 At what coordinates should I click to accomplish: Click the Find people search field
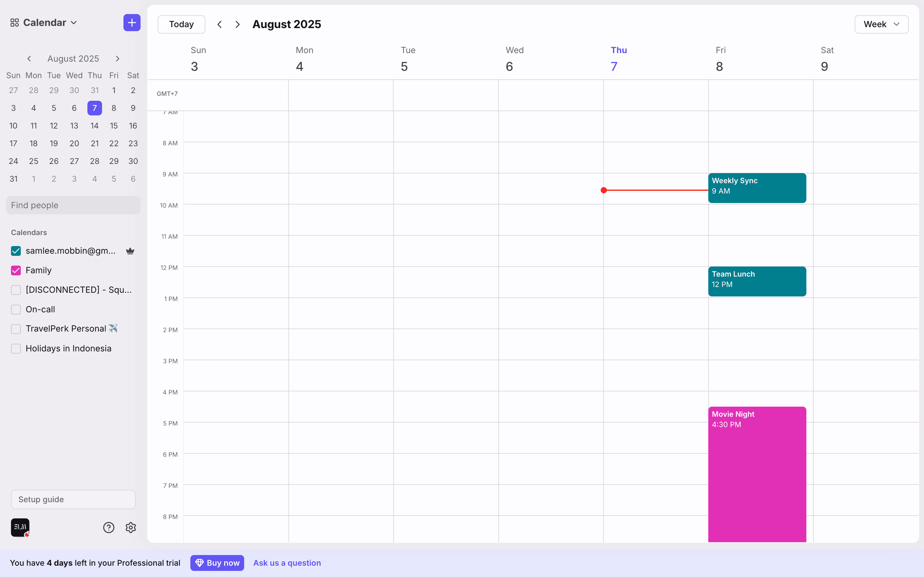(x=73, y=205)
